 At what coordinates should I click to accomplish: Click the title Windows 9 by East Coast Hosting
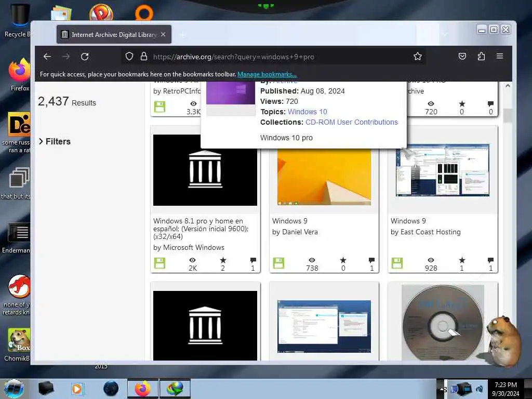(408, 221)
